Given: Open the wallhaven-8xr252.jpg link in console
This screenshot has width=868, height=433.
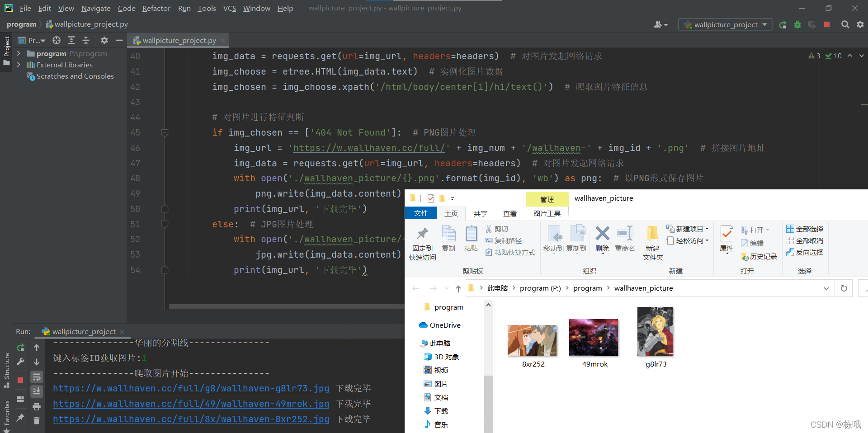Looking at the screenshot, I should [191, 419].
